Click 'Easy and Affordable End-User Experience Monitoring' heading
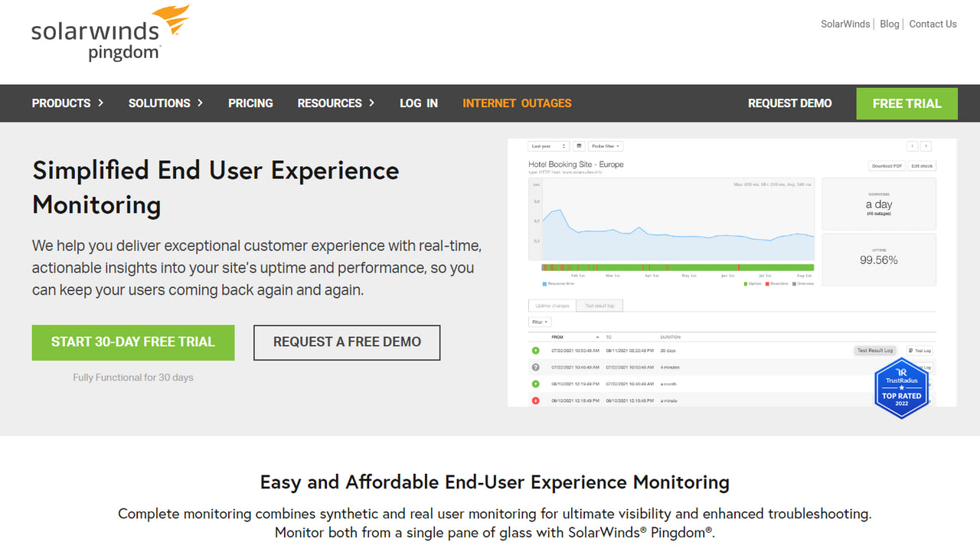Screen dimensions: 980x555 click(495, 482)
